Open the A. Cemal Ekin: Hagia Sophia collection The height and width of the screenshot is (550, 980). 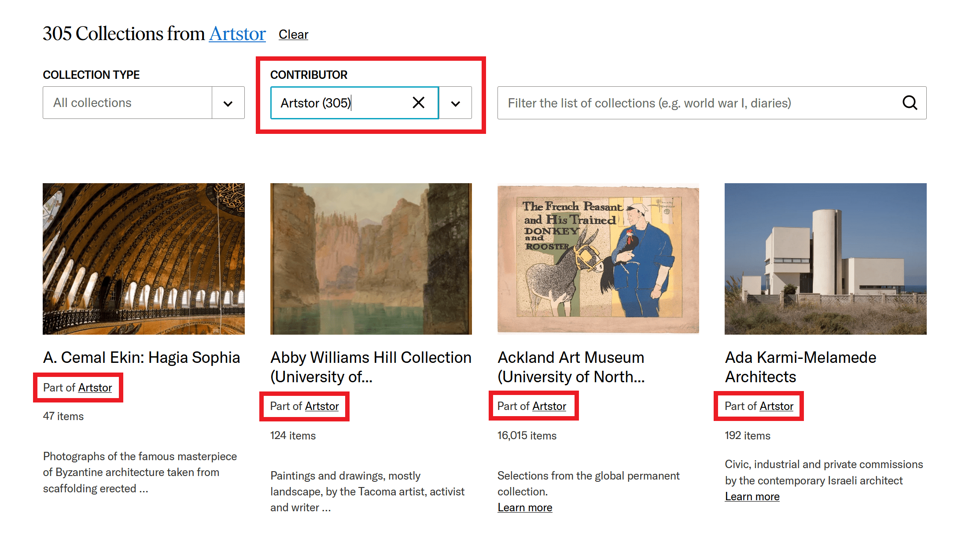coord(141,357)
